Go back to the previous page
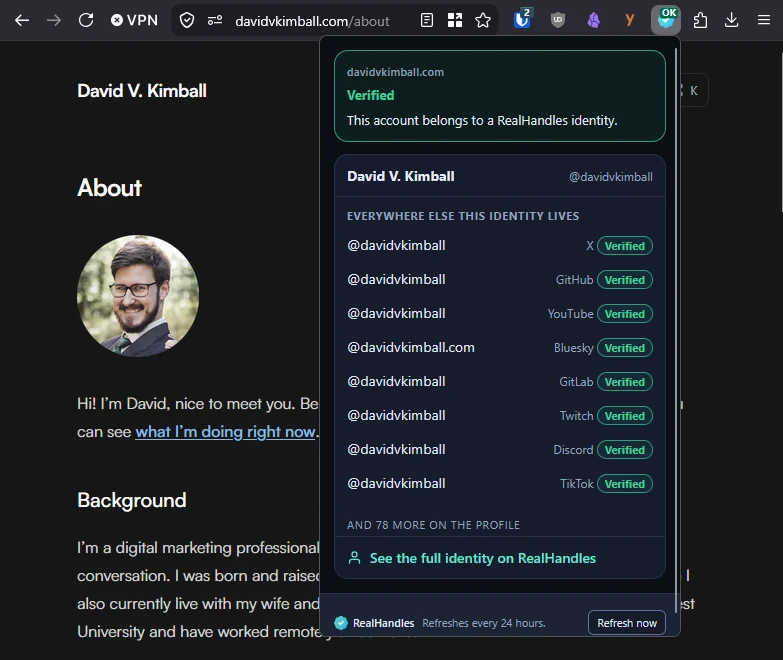This screenshot has height=660, width=783. tap(22, 20)
